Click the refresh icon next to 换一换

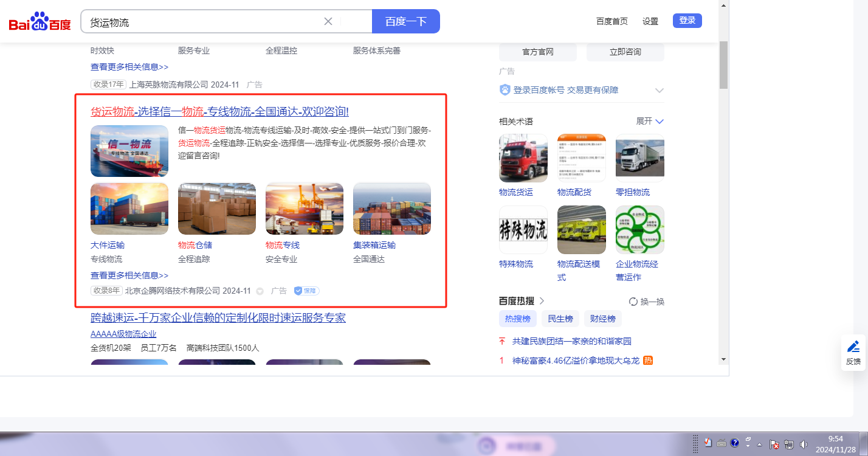tap(633, 302)
